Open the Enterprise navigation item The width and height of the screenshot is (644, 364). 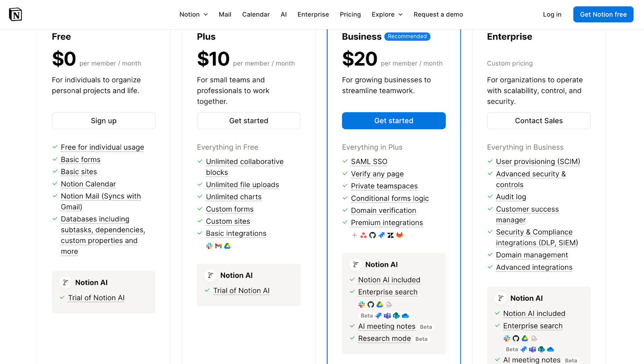313,14
